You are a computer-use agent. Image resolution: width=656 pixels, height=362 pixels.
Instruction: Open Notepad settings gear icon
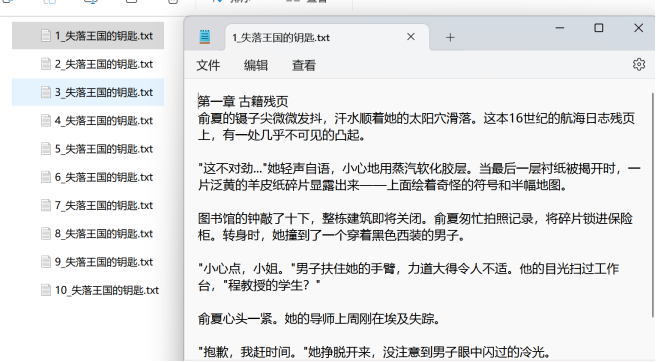(x=638, y=64)
